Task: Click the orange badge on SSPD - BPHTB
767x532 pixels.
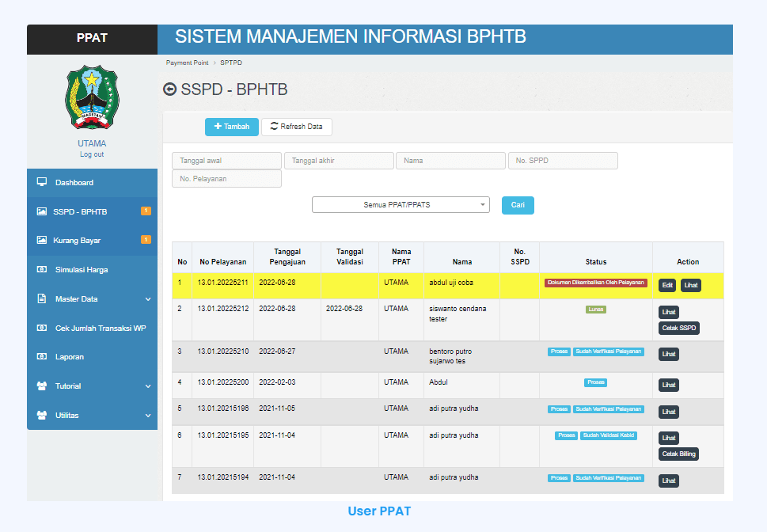Action: pos(146,211)
